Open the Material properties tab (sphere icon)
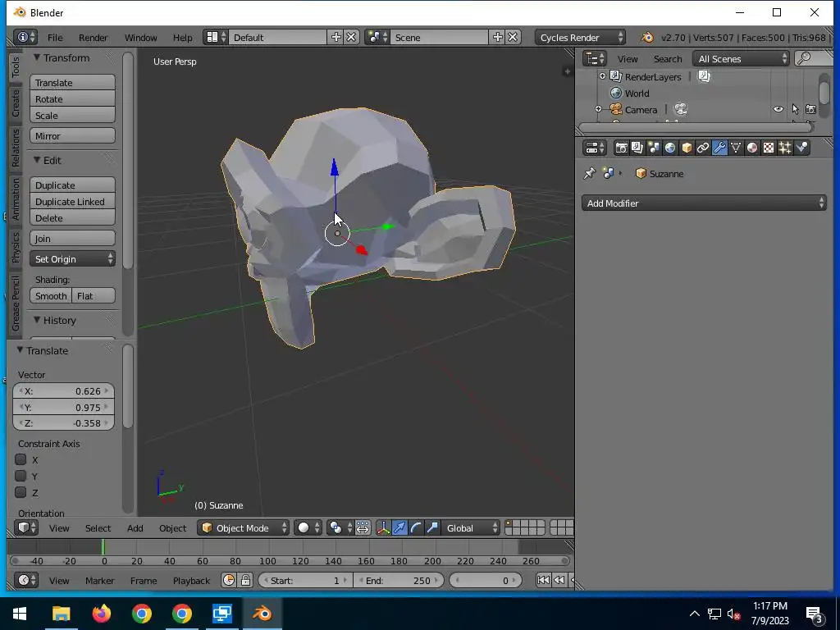 752,148
